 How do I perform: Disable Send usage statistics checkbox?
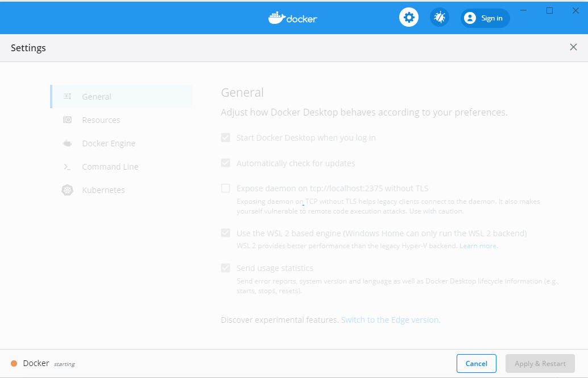[225, 268]
